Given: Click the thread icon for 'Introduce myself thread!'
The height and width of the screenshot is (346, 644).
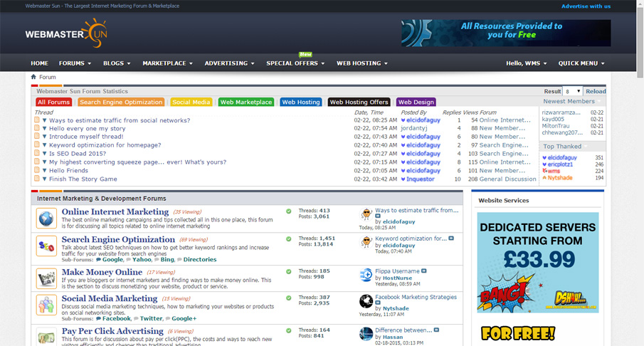Looking at the screenshot, I should 37,136.
